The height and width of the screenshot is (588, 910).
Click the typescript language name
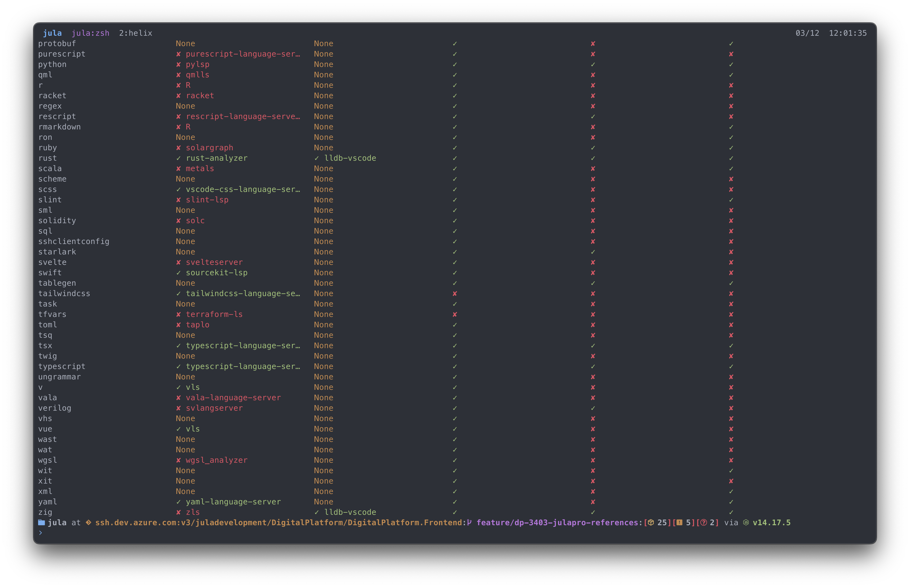click(62, 367)
